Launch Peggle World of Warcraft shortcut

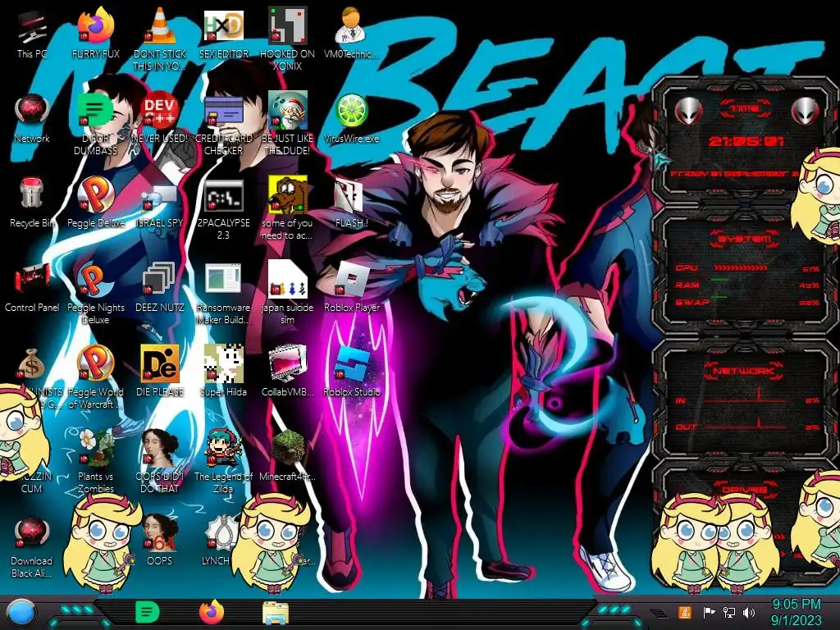tap(96, 363)
